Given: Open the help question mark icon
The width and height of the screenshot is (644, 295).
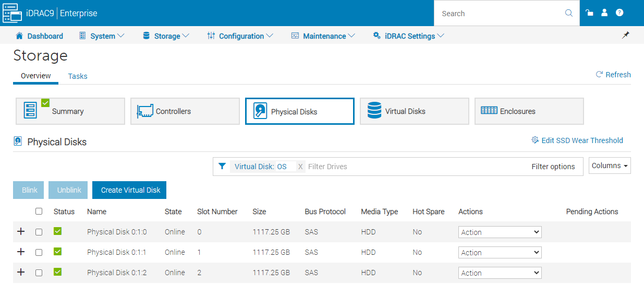Looking at the screenshot, I should [619, 13].
